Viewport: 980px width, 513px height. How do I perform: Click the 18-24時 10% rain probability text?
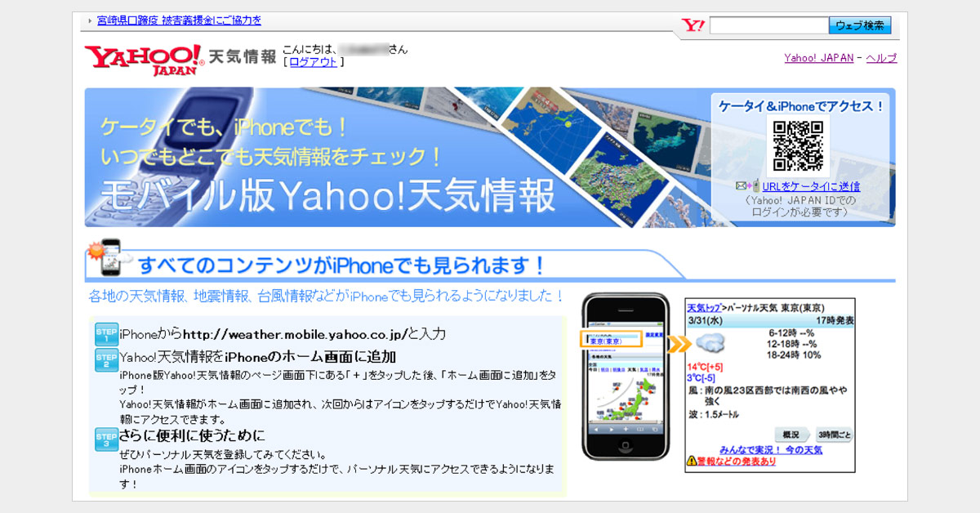794,355
